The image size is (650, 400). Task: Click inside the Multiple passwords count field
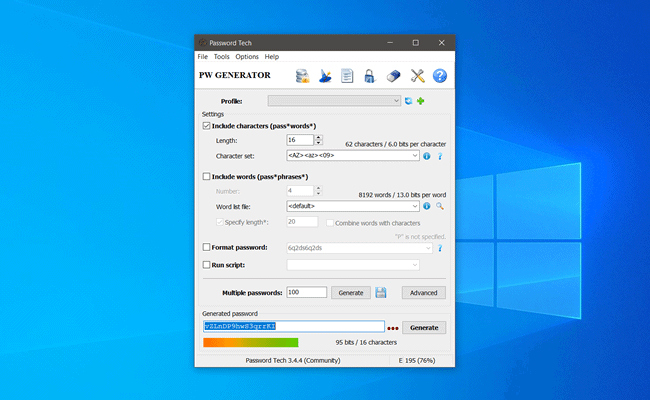pyautogui.click(x=306, y=292)
